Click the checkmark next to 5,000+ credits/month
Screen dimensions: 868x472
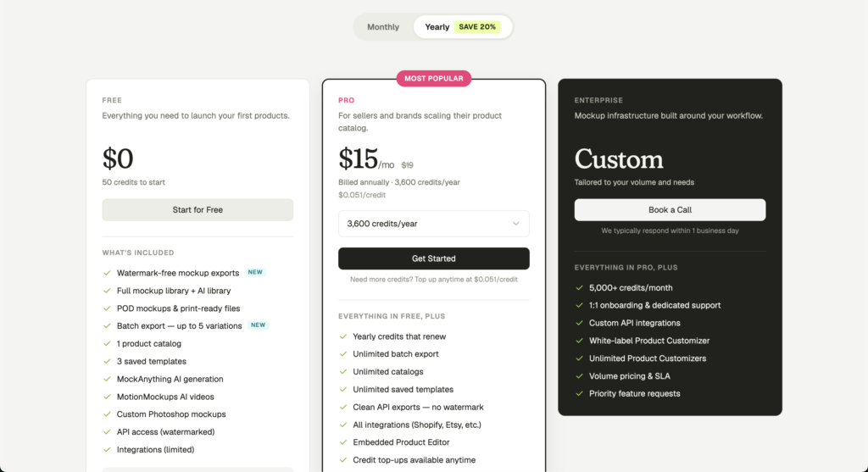(x=580, y=288)
